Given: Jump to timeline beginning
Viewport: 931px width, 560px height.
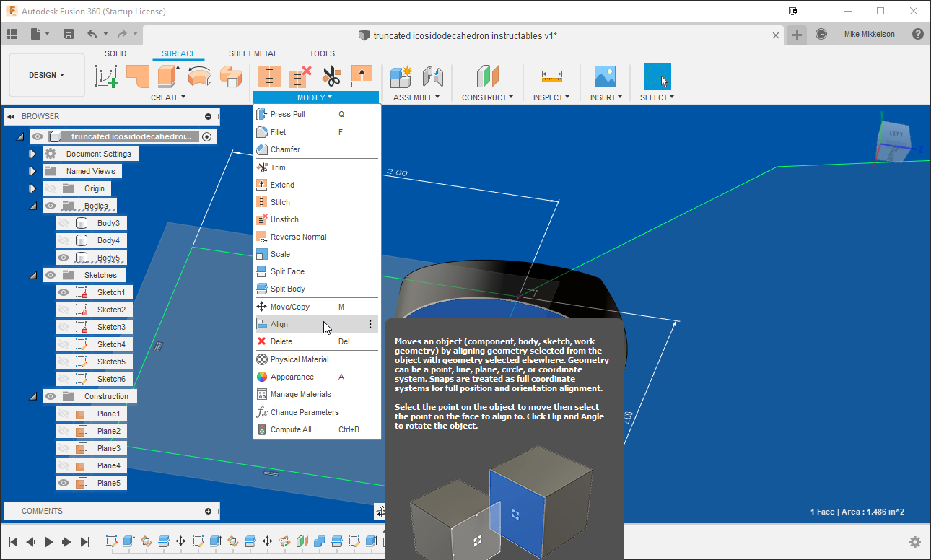Looking at the screenshot, I should click(x=12, y=542).
